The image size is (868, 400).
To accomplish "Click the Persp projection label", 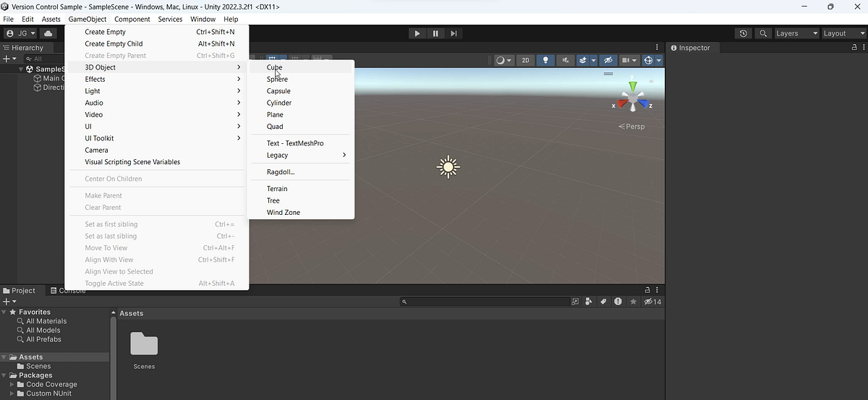I will (631, 127).
